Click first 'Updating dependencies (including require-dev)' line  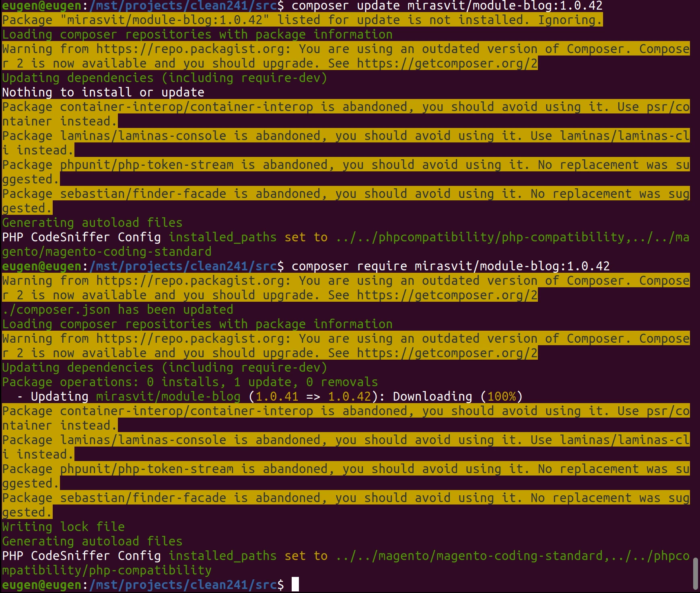(x=165, y=78)
